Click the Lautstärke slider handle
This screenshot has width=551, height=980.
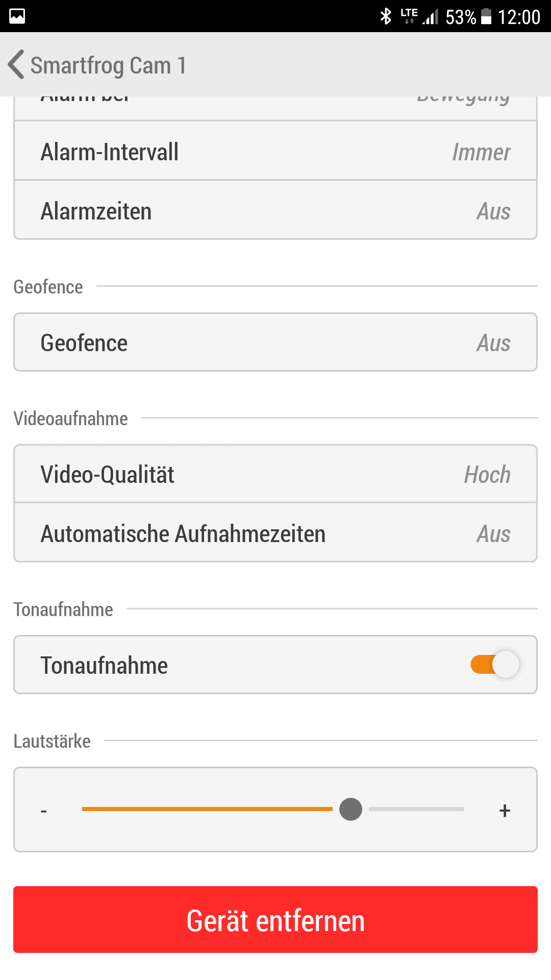(350, 810)
